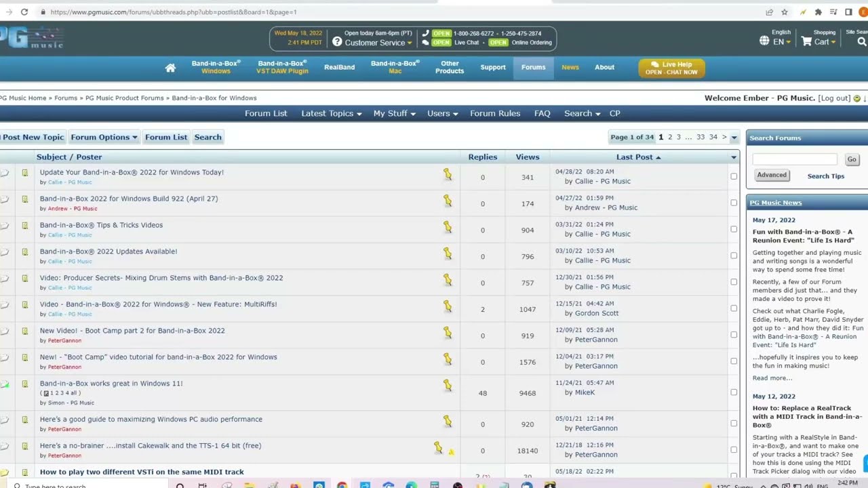Sort topics by the Views column header
Viewport: 868px width, 488px height.
(527, 157)
